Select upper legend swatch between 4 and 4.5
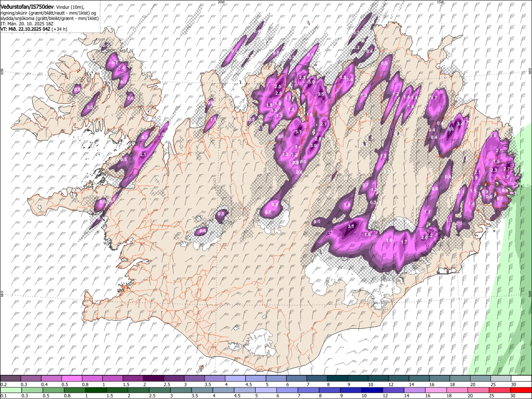532x399 pixels. [235, 379]
